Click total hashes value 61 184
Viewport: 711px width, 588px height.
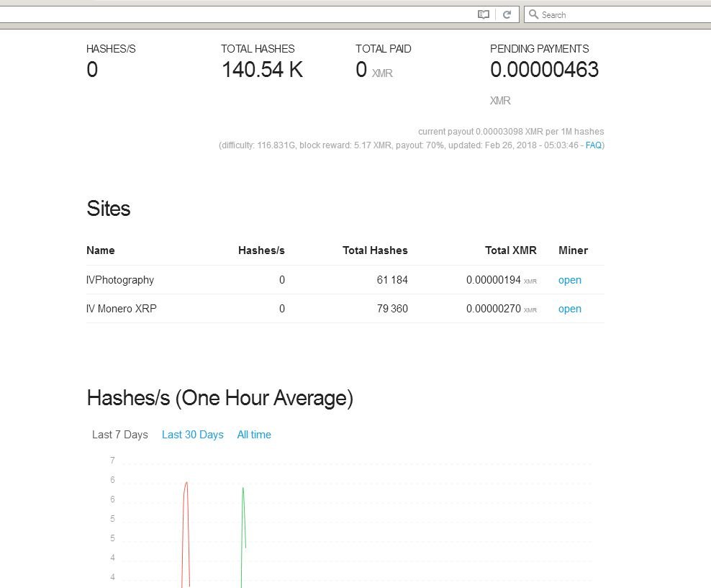(x=392, y=280)
